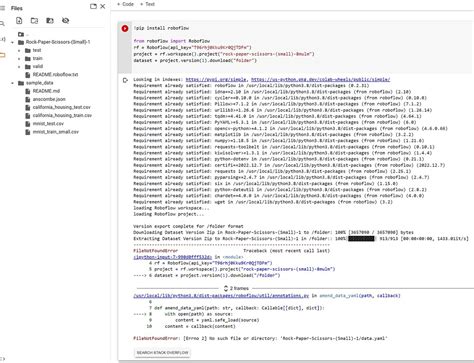Screen dimensions: 474x363
Task: Expand the 2 frames traceback section
Action: 236,288
